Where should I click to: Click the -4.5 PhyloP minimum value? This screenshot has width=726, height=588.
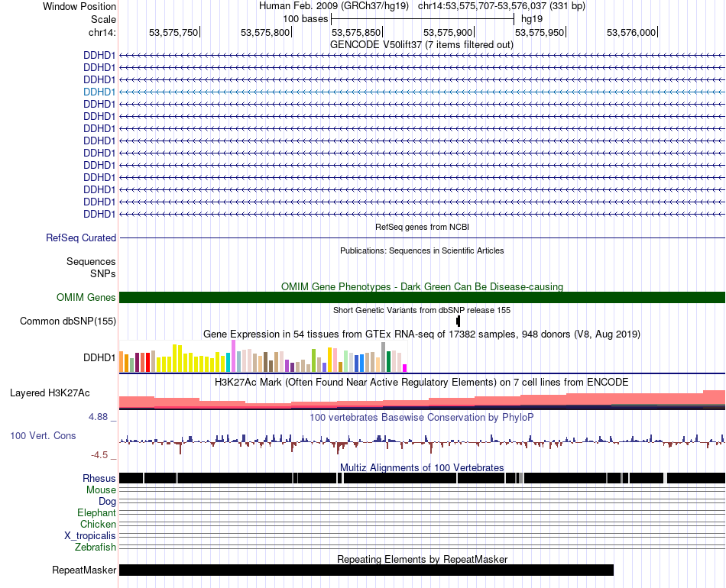tap(99, 455)
